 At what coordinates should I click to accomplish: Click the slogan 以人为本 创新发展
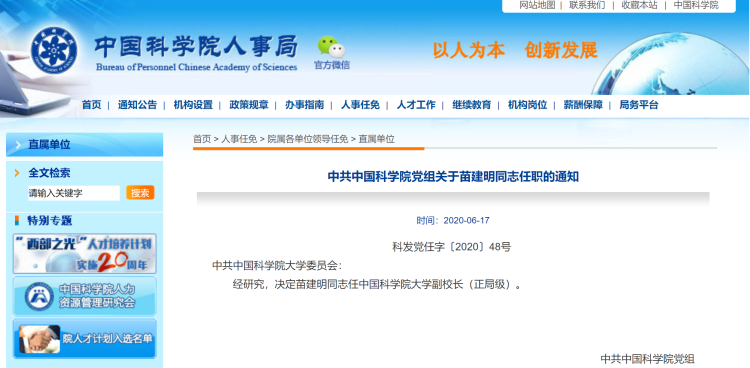515,50
